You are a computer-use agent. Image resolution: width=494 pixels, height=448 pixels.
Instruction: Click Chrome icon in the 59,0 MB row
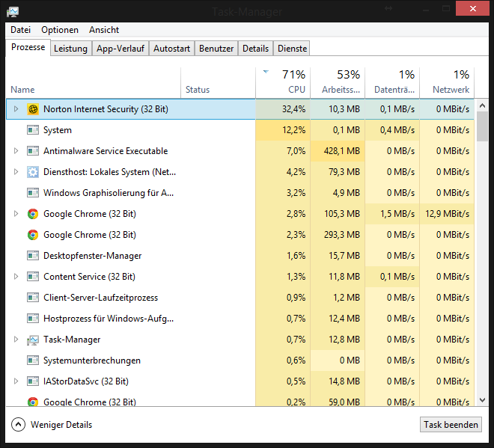point(33,402)
